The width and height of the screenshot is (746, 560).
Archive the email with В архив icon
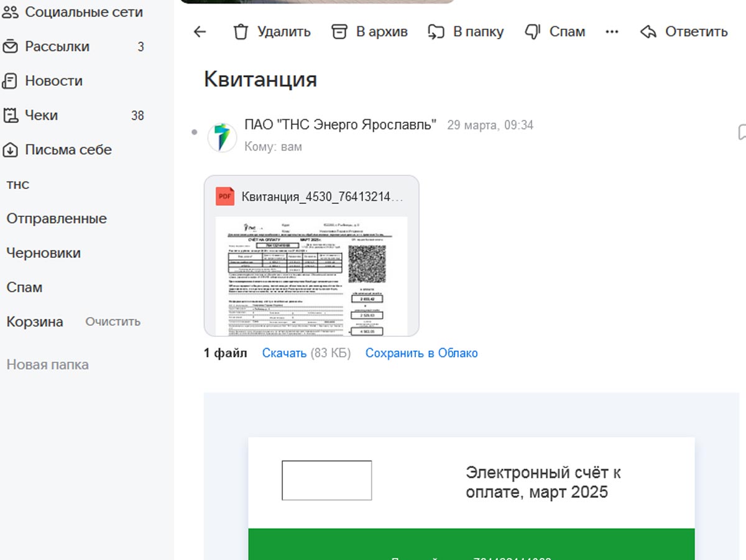tap(338, 32)
